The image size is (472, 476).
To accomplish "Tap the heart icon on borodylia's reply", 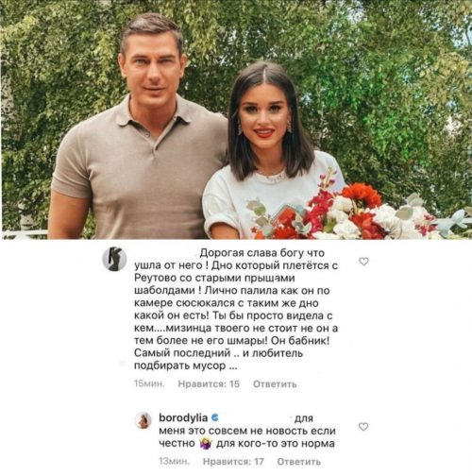I will coord(363,427).
